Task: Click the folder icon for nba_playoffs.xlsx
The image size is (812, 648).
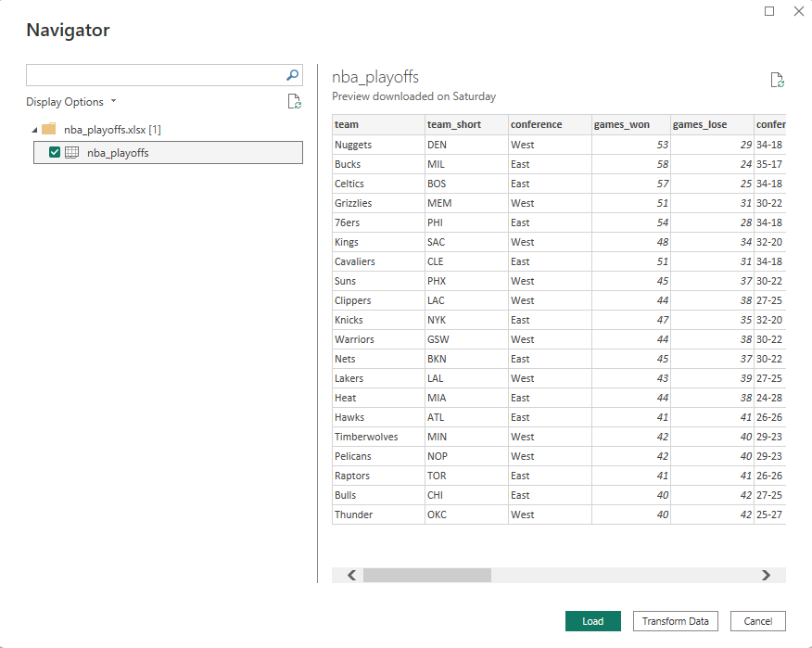Action: coord(48,130)
